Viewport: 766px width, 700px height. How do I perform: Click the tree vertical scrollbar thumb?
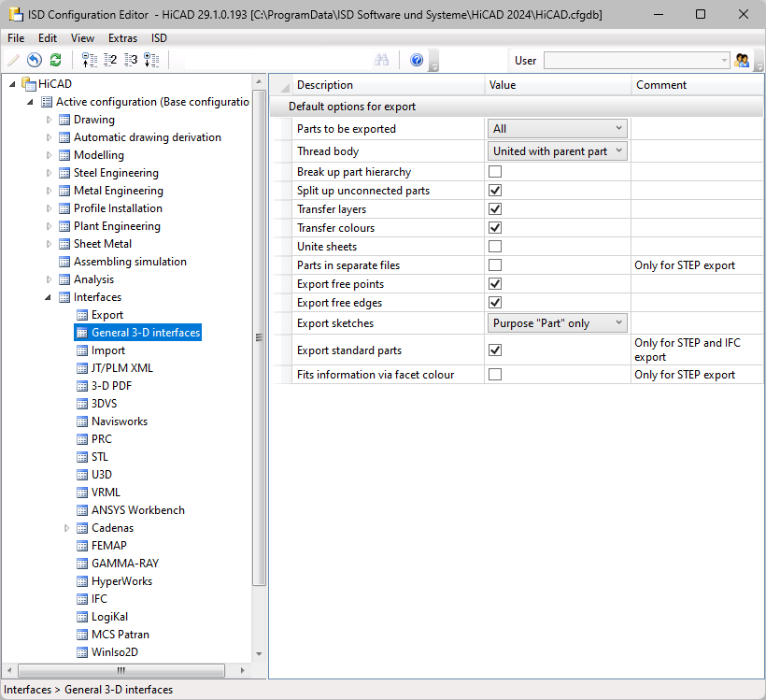[259, 337]
